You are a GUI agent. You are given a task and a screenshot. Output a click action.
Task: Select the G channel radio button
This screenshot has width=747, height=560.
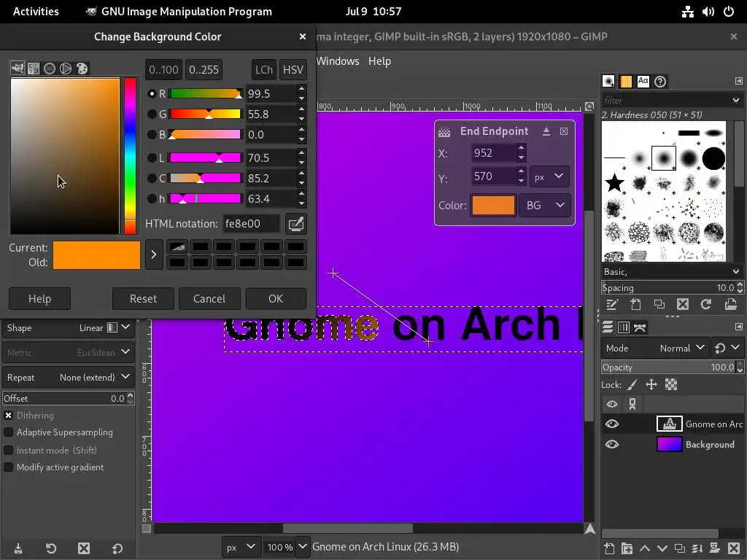coord(152,114)
